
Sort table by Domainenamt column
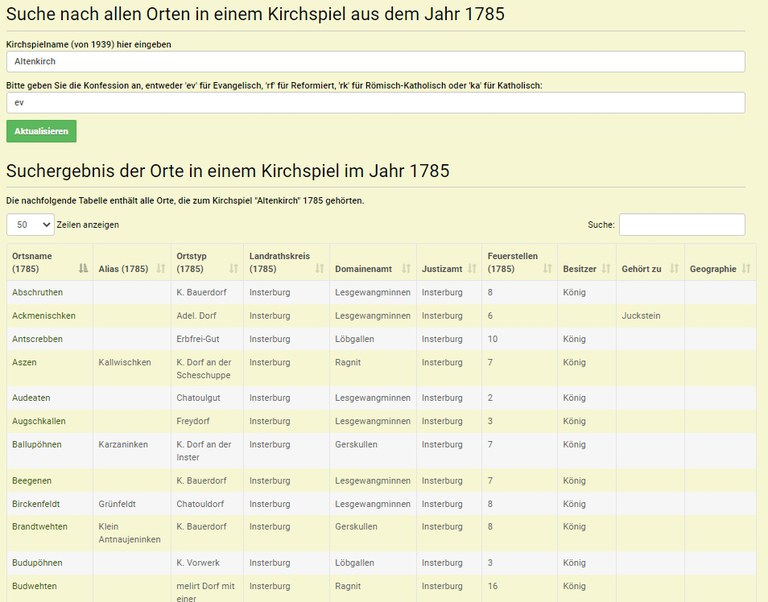pyautogui.click(x=373, y=262)
